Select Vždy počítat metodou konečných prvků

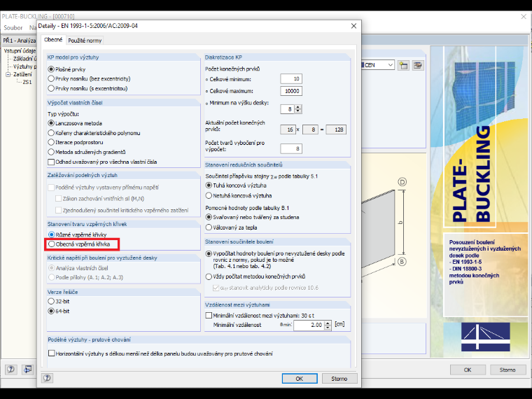209,276
